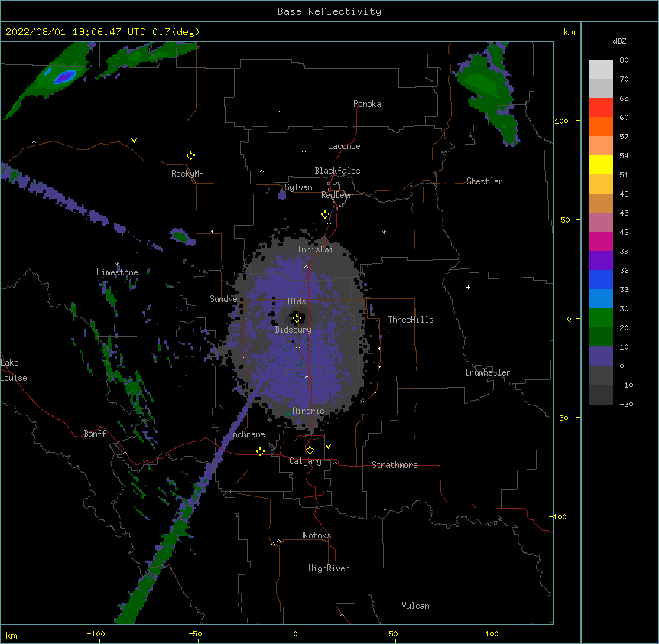Click the Calgary city label

pos(305,461)
